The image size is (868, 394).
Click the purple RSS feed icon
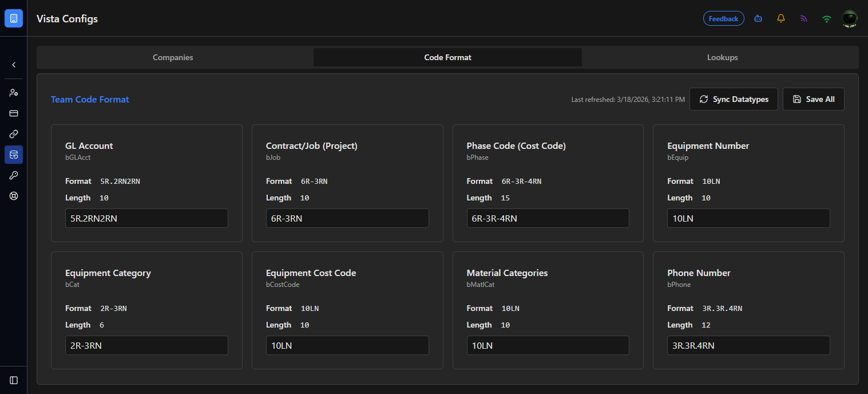point(804,18)
